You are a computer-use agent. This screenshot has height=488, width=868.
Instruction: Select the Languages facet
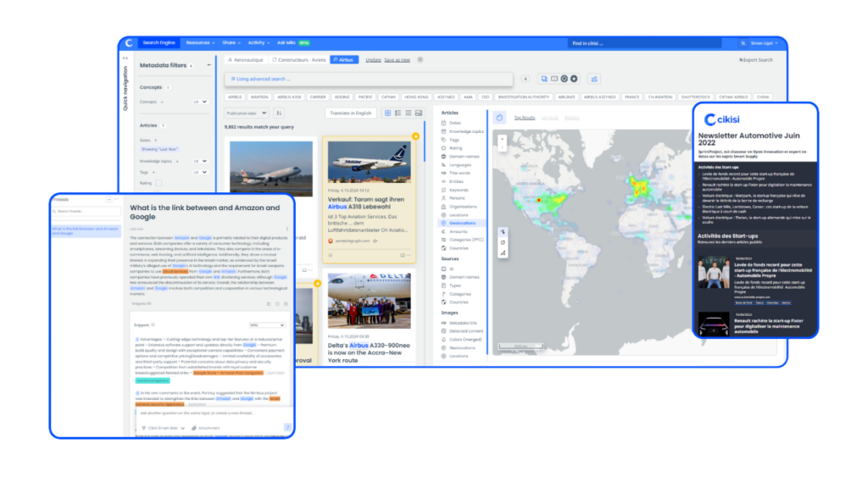(460, 165)
